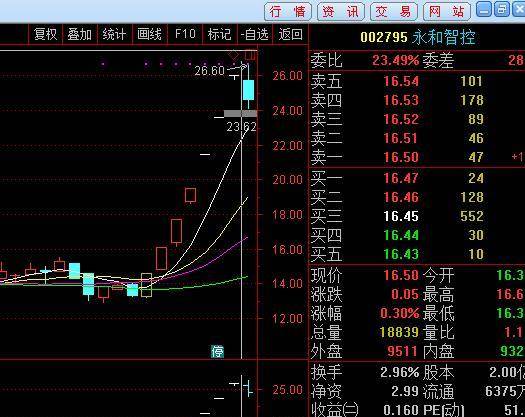Select the 卖二 price 16.51
The height and width of the screenshot is (417, 525).
pos(401,138)
